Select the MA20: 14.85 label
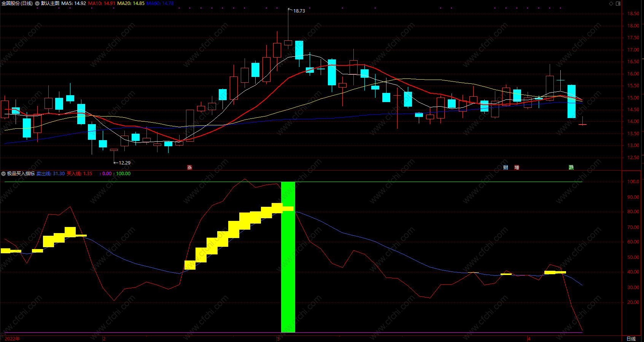Screen dimensions: 644x342 [x=131, y=3]
